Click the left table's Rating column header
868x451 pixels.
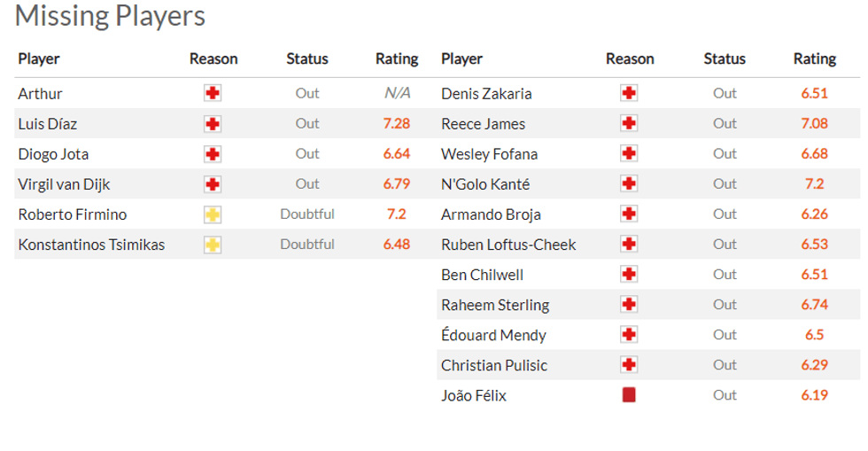click(x=397, y=59)
